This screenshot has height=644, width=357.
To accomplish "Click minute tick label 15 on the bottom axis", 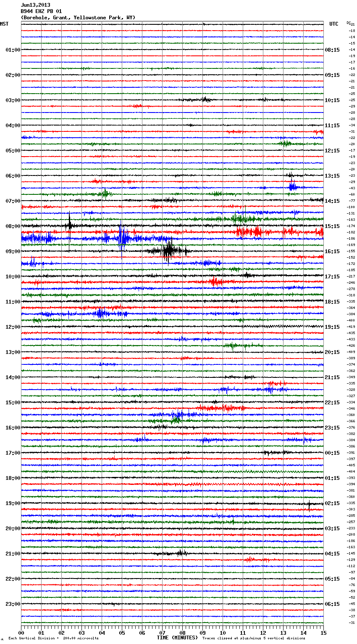I will 323,633.
